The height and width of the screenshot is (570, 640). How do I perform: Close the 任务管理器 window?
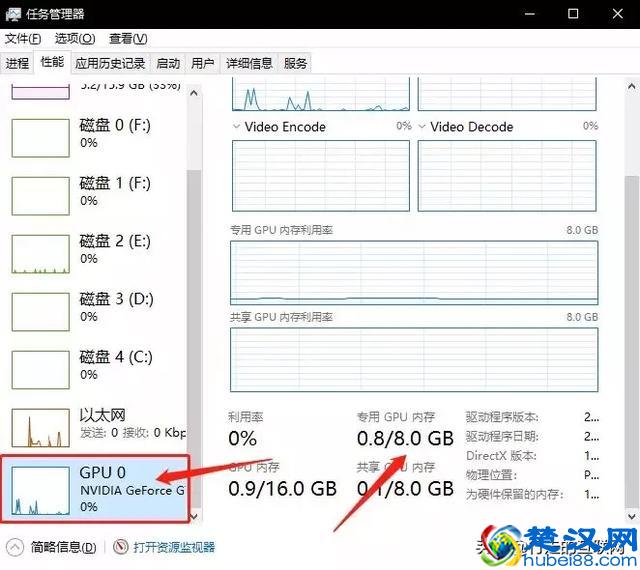(618, 14)
